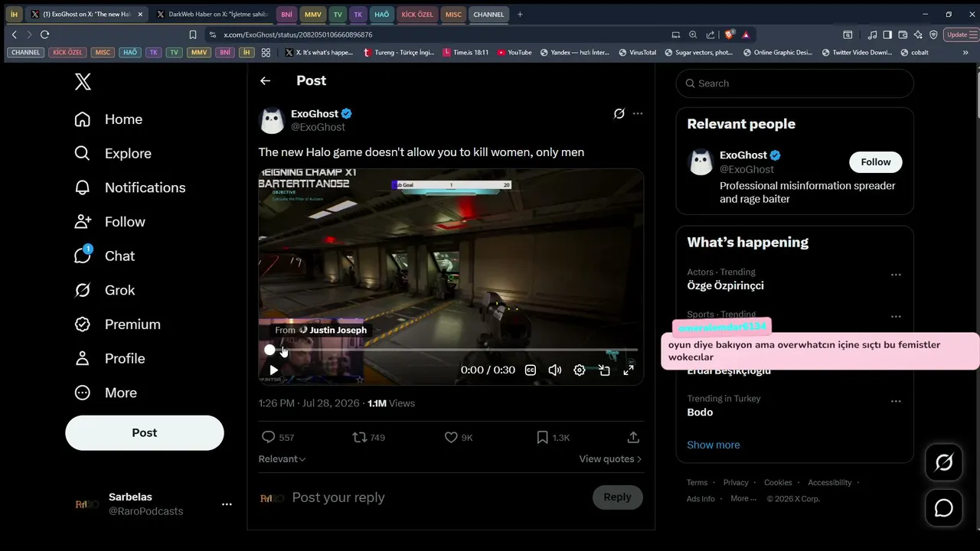Click the Post button in the sidebar
Viewport: 980px width, 551px height.
145,433
